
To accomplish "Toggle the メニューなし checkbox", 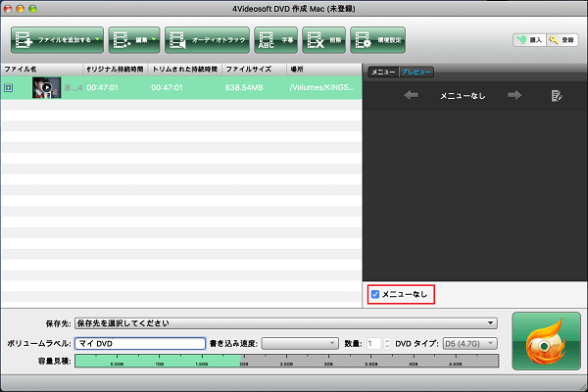I will (x=375, y=294).
